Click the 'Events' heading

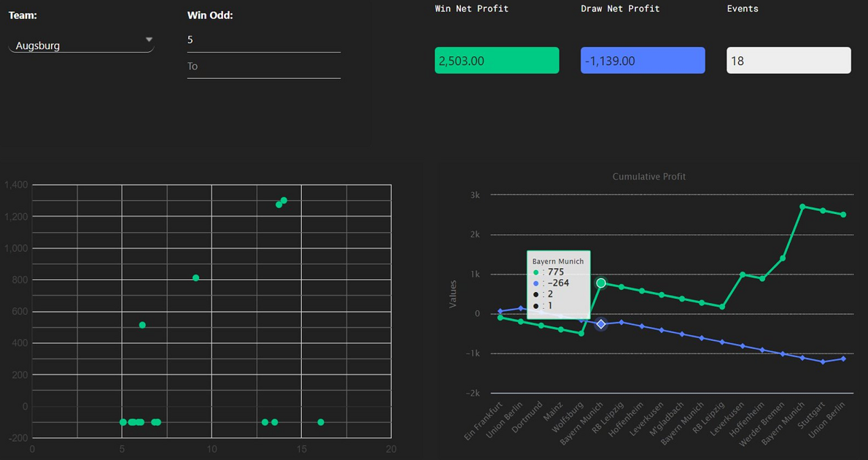tap(743, 8)
